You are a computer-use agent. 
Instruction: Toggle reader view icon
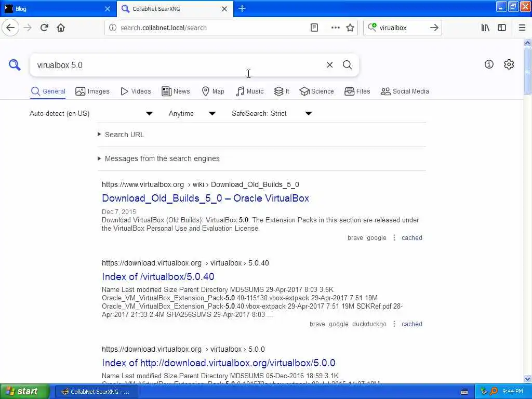coord(314,28)
